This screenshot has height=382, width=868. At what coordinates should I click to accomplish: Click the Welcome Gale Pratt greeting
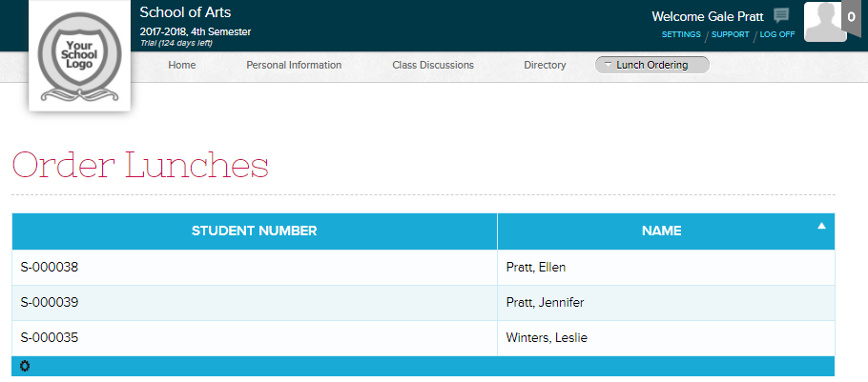(x=708, y=16)
